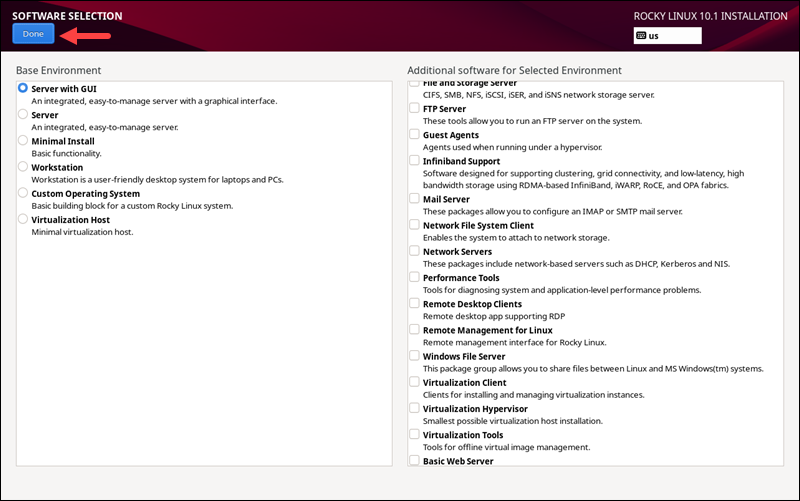Select Custom Operating System option

[x=23, y=193]
